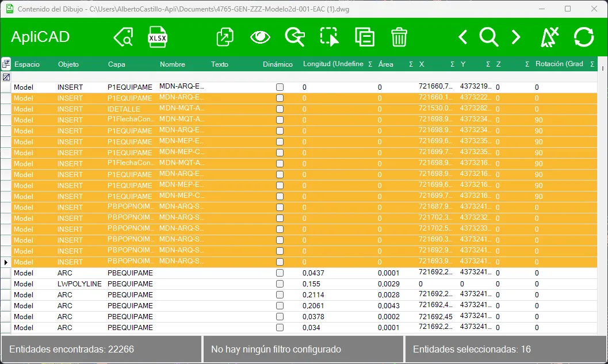Viewport: 608px width, 364px height.
Task: Click the Área column header
Action: pos(386,64)
